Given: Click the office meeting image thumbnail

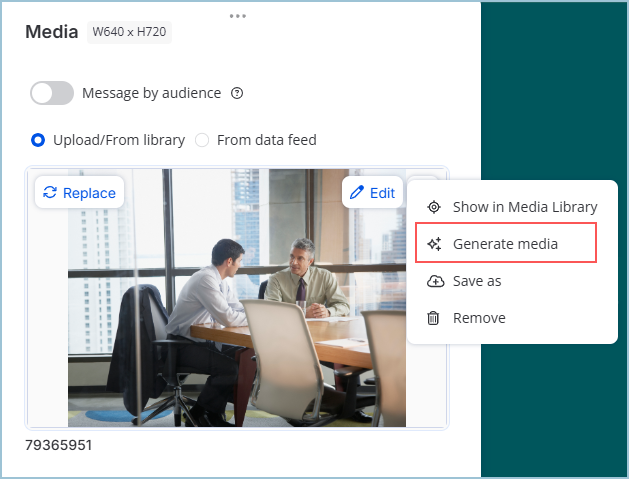Looking at the screenshot, I should click(237, 320).
